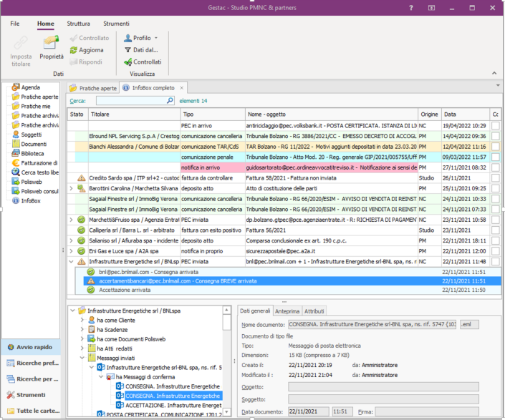Screen dimensions: 505x420
Task: Sort by the Data column header
Action: [465, 114]
